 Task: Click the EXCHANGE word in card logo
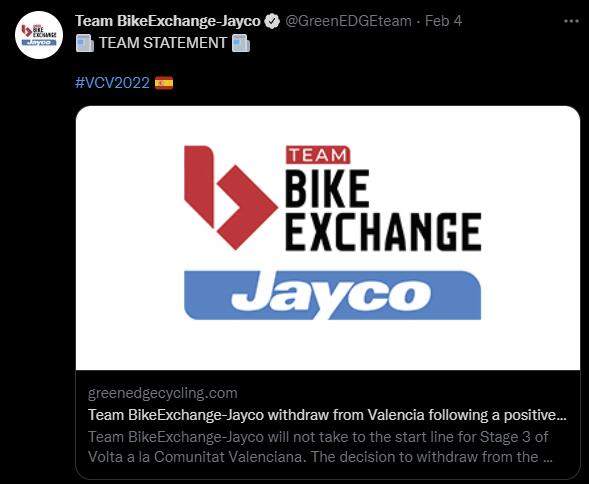click(384, 232)
